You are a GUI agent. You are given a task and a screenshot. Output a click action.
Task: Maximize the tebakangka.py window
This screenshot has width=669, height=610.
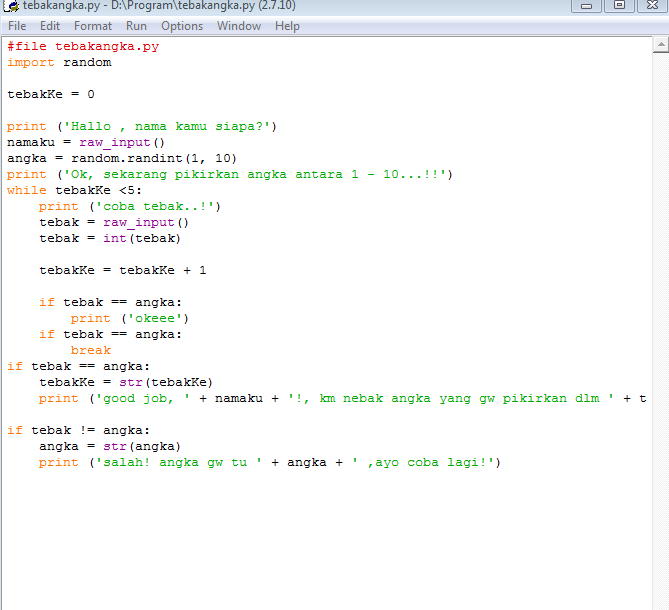coord(619,6)
